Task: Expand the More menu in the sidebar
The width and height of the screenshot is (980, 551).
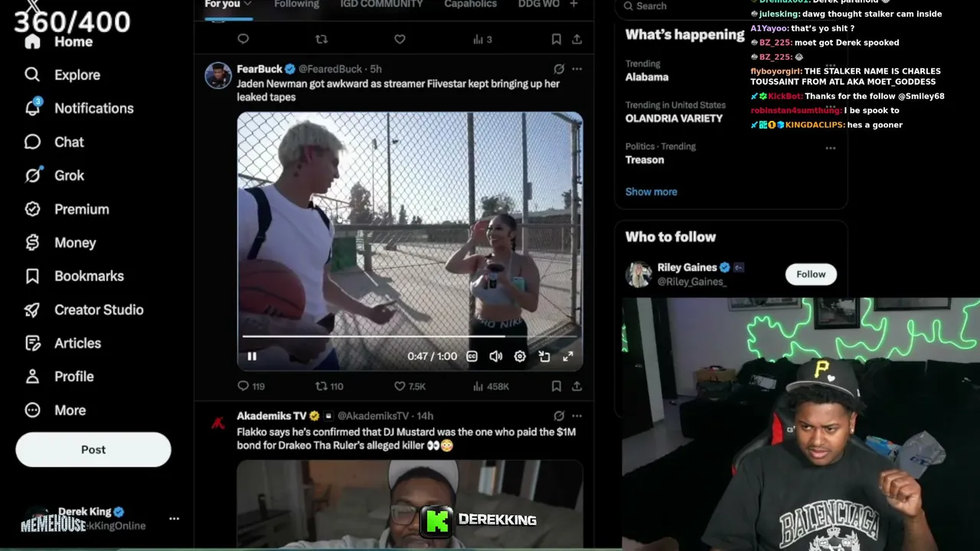Action: pyautogui.click(x=54, y=410)
